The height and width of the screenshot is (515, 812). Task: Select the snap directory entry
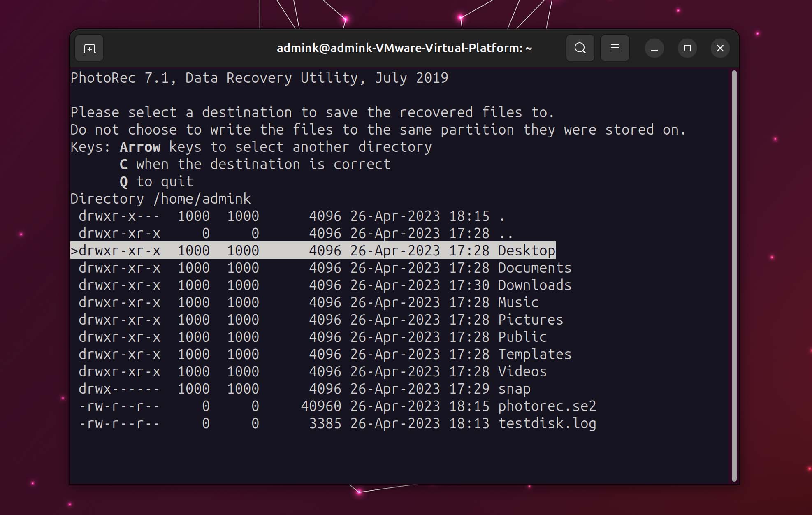[x=304, y=389]
